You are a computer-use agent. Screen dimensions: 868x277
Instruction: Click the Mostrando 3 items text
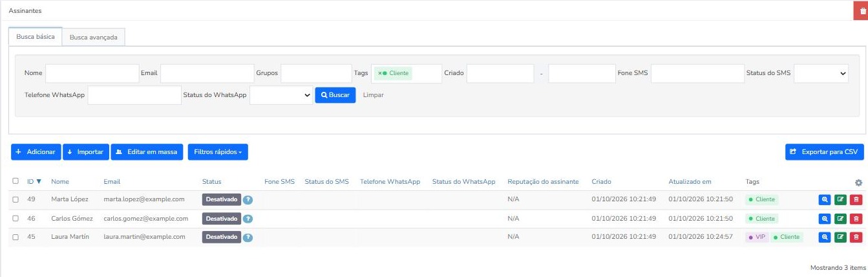tap(838, 267)
